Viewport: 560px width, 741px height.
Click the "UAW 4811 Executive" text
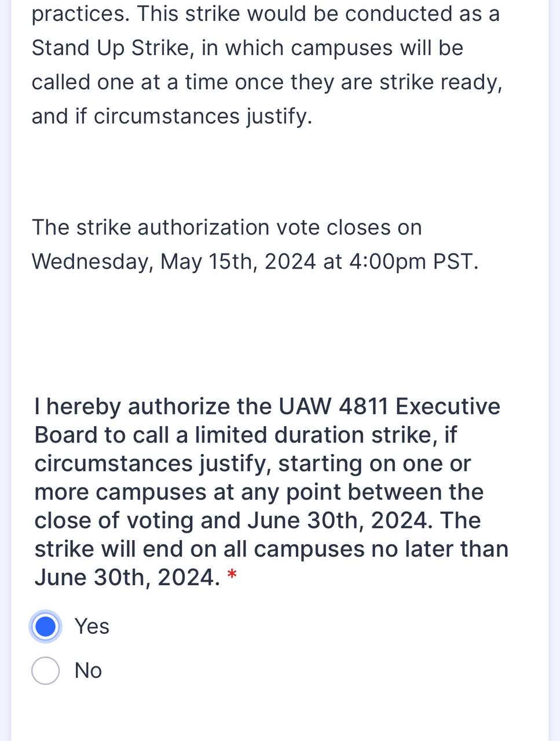389,406
